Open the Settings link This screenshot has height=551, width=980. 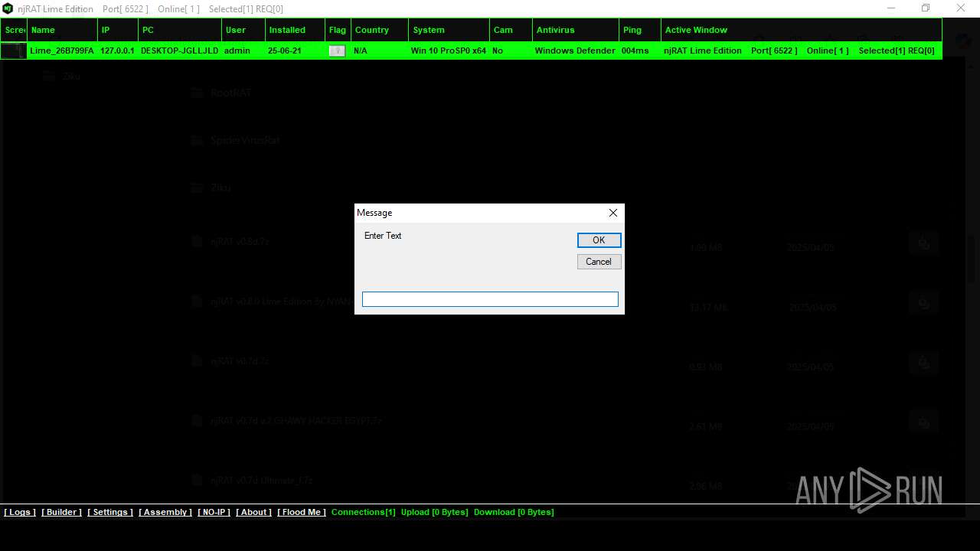(110, 512)
